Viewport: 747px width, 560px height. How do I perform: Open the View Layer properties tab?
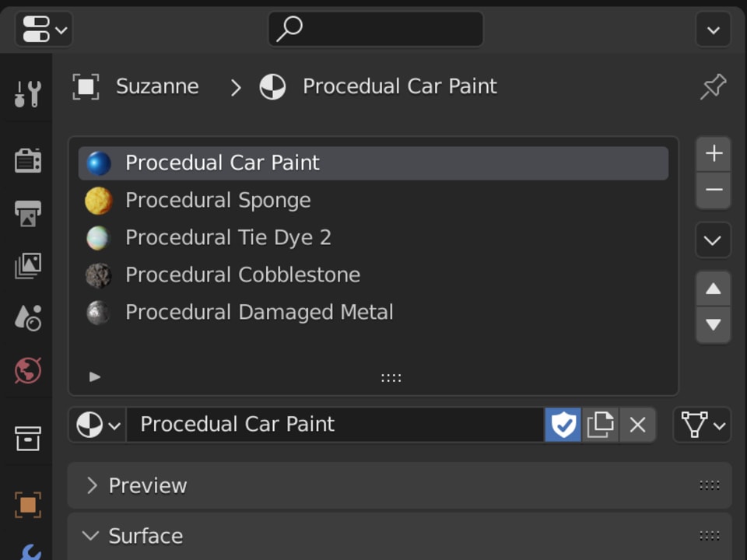tap(27, 265)
